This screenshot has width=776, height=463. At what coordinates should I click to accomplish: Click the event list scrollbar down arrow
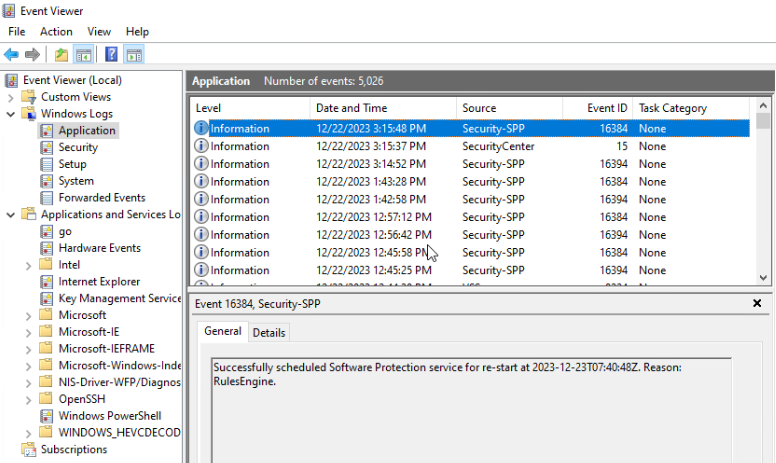pyautogui.click(x=764, y=278)
